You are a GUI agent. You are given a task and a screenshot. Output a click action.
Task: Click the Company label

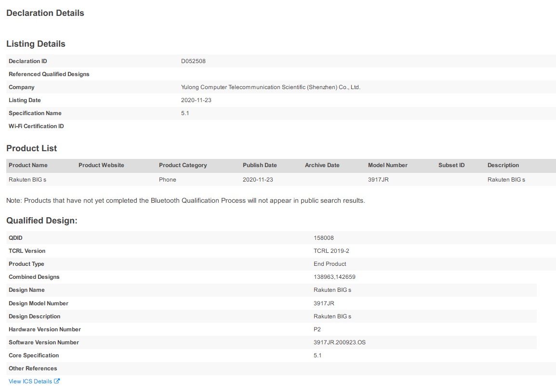tap(21, 87)
